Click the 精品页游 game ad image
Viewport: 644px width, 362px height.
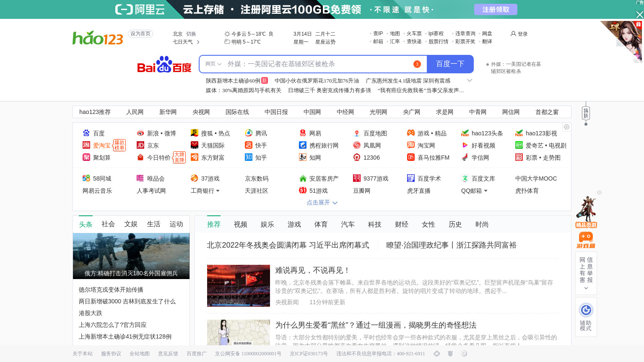[586, 212]
